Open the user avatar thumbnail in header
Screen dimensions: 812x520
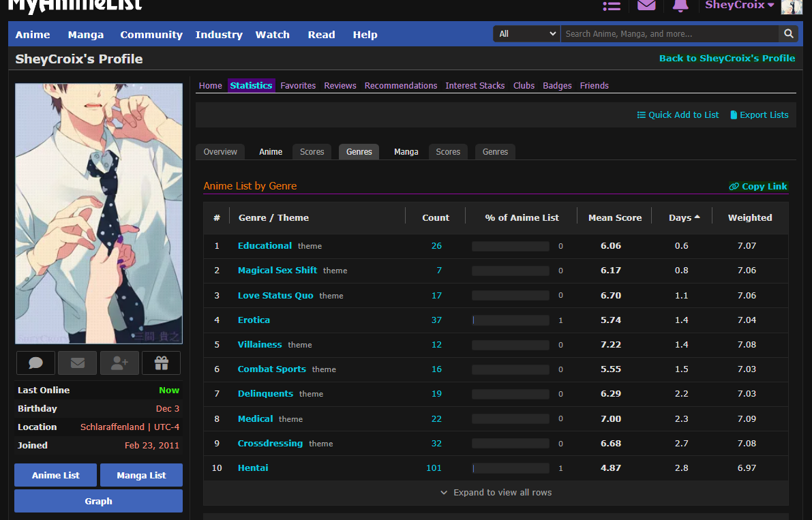click(792, 7)
